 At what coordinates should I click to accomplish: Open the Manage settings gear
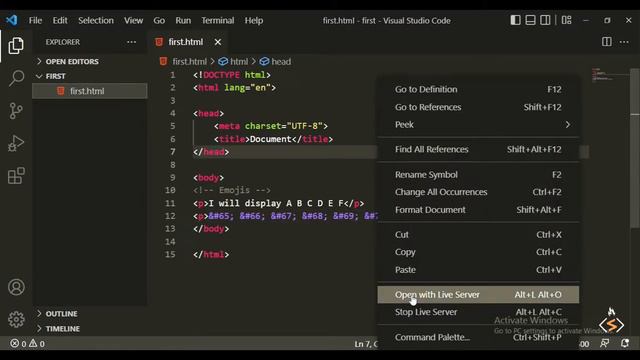(x=16, y=319)
